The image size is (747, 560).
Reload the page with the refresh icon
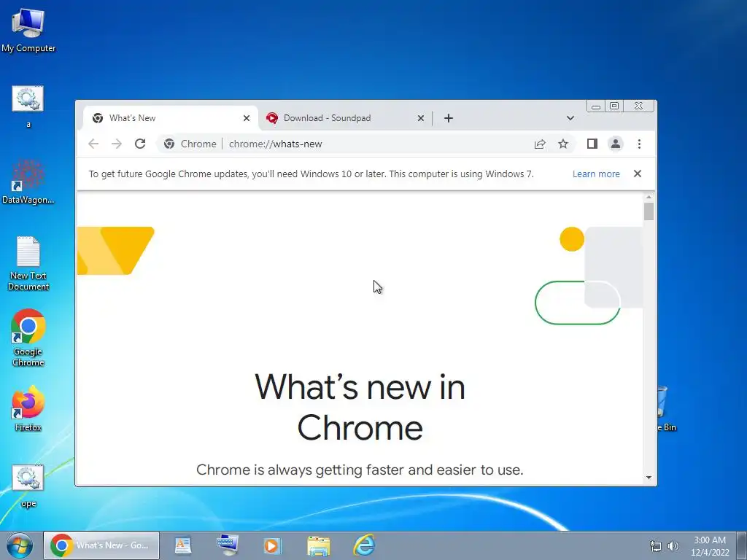[x=139, y=144]
